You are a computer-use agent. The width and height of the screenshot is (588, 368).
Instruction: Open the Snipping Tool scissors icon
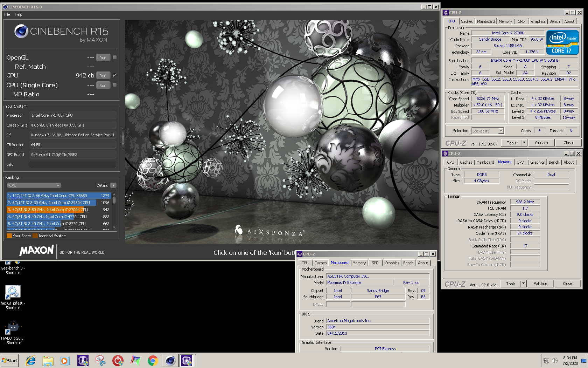click(100, 360)
